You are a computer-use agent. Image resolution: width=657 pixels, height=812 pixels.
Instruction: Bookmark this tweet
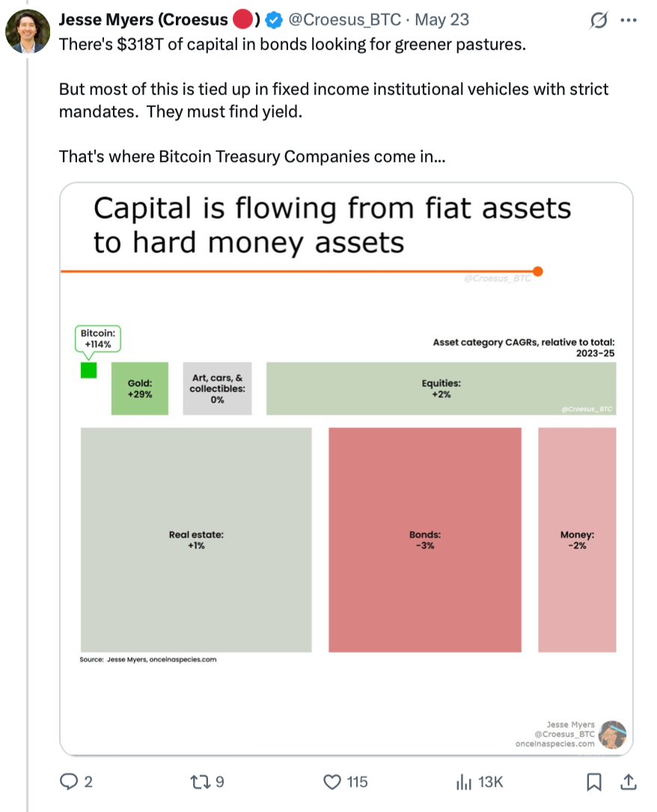593,782
